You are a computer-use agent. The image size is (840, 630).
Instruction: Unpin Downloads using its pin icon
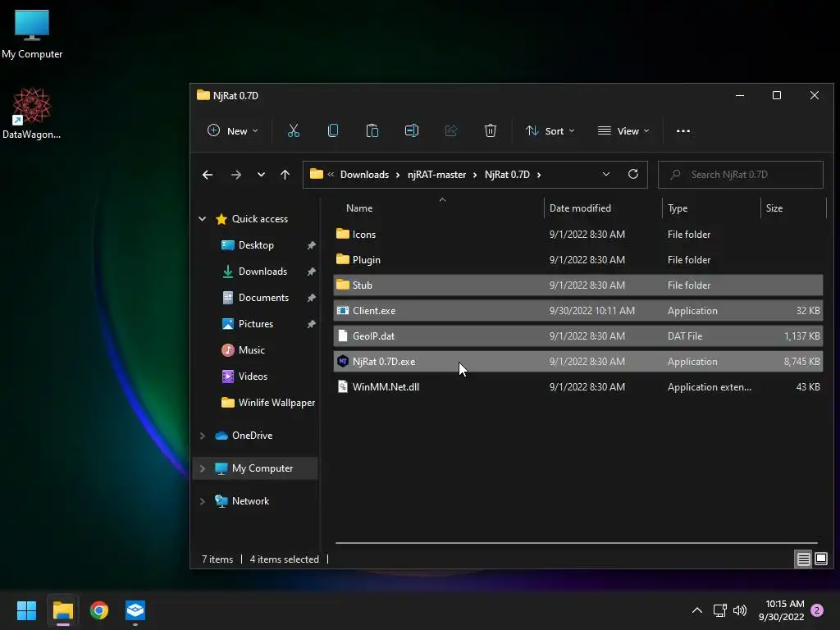(x=311, y=271)
